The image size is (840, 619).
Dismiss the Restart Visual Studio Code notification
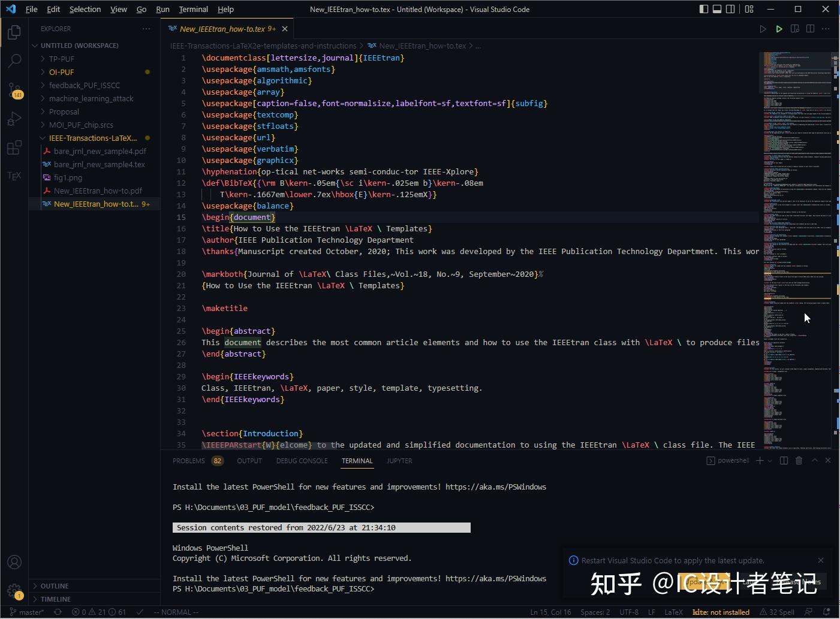(821, 560)
